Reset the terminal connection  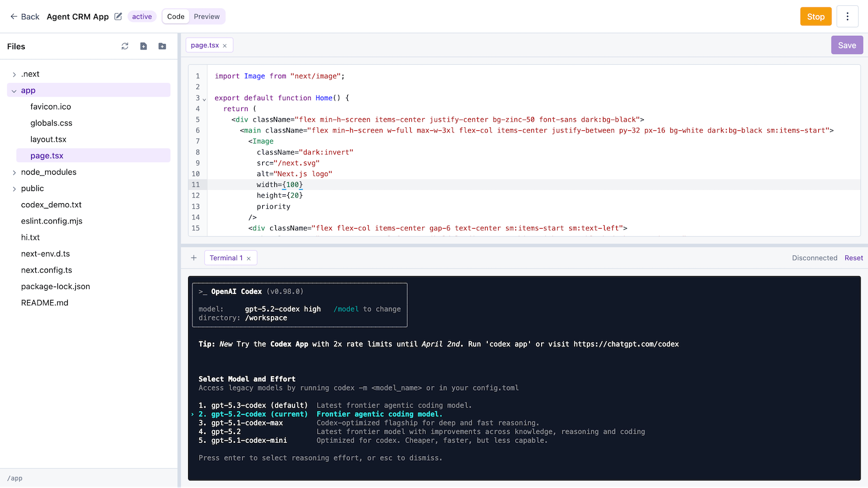point(854,258)
